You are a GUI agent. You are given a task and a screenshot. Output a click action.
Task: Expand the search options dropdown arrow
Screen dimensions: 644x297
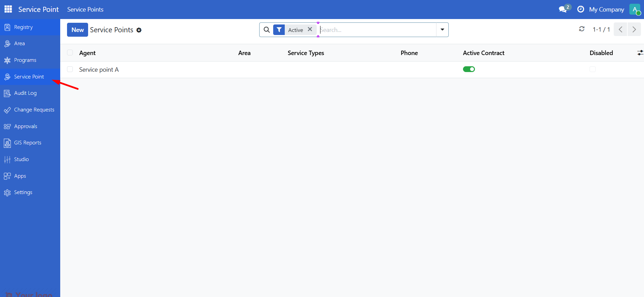click(442, 30)
